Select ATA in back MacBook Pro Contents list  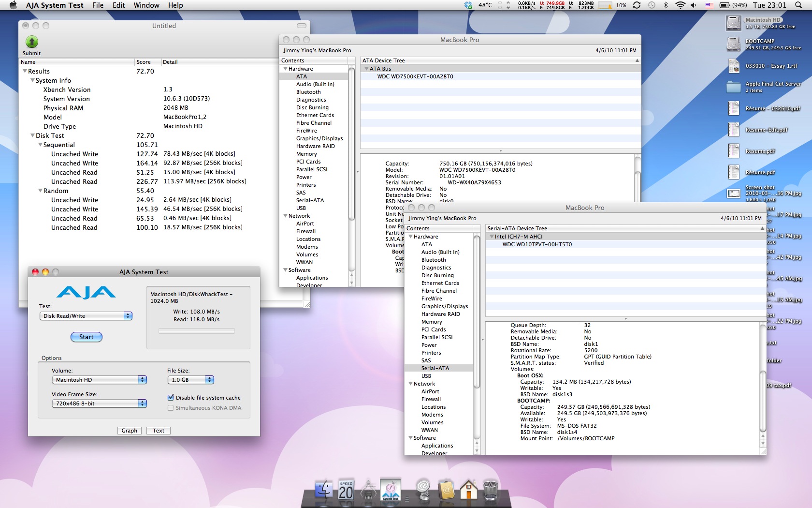[x=314, y=76]
